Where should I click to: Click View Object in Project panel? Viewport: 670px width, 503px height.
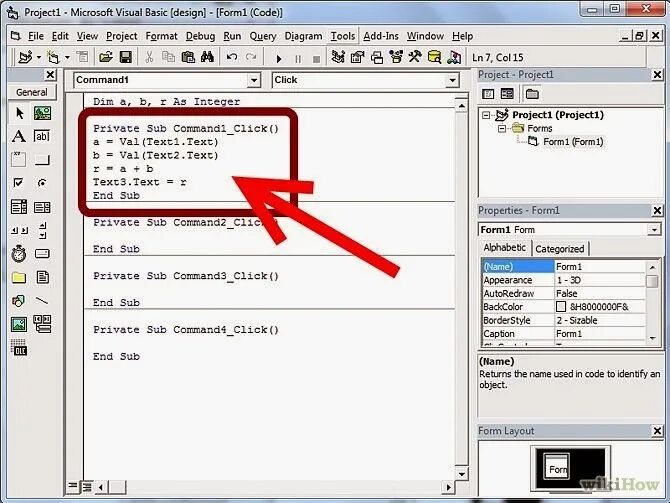[x=507, y=94]
